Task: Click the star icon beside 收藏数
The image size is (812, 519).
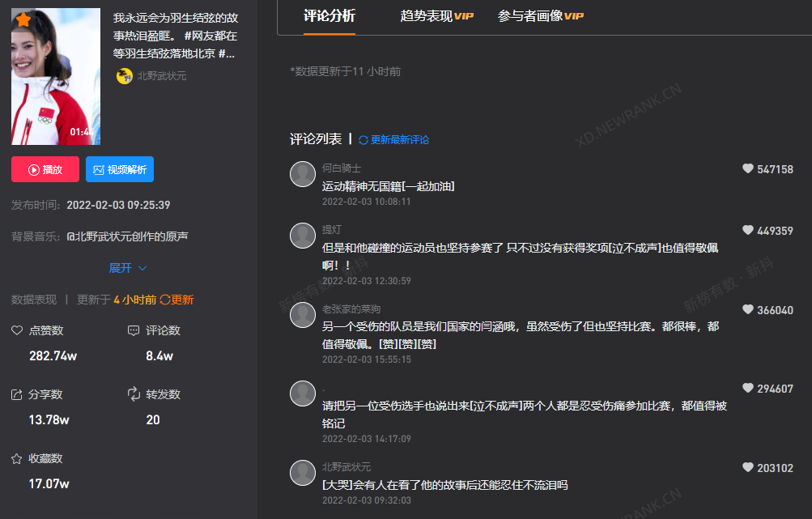Action: click(16, 458)
